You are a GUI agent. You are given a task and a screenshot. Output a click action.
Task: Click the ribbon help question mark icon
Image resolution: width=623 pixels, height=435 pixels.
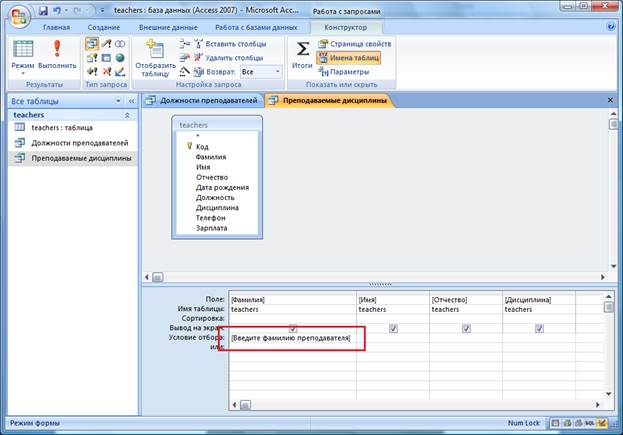[x=611, y=28]
